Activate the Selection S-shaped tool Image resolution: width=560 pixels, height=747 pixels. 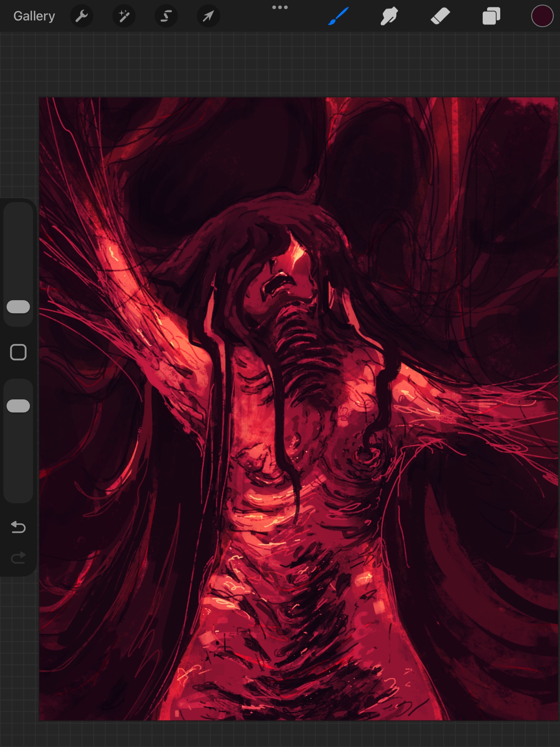(x=166, y=16)
